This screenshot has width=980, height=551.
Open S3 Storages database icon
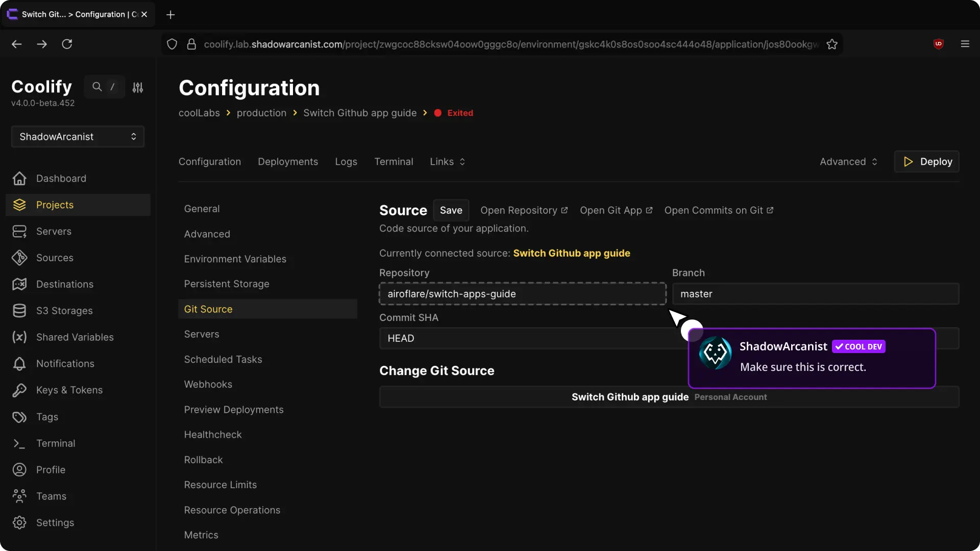click(19, 311)
